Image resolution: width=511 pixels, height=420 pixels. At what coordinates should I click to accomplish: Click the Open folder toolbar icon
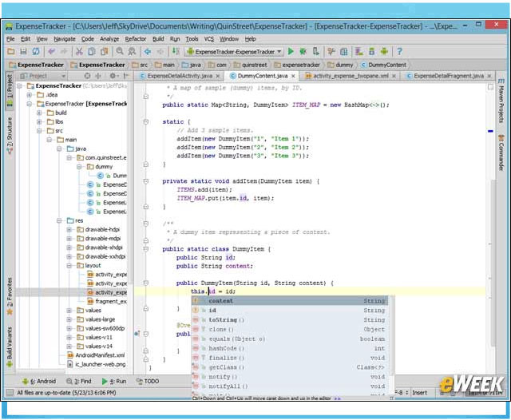[x=10, y=51]
